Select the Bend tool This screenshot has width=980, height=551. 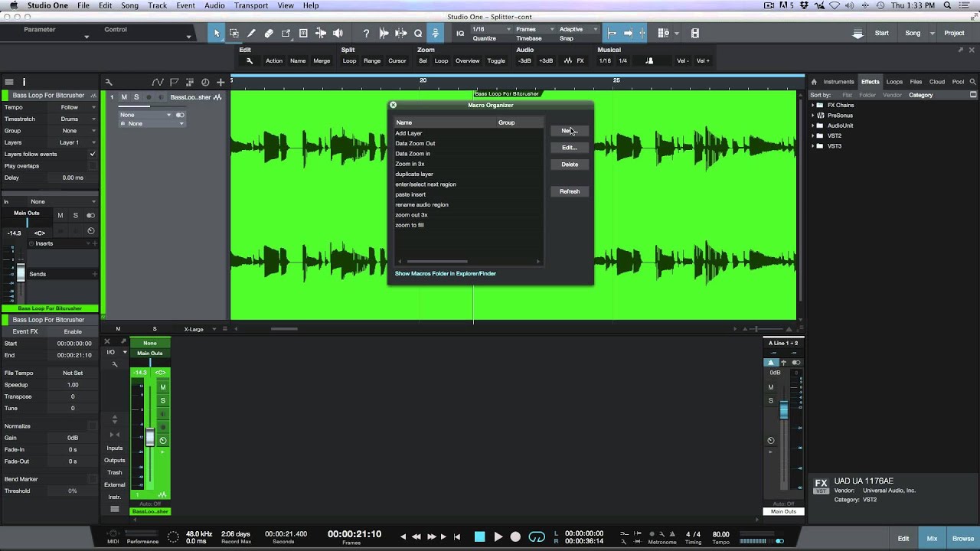(321, 33)
